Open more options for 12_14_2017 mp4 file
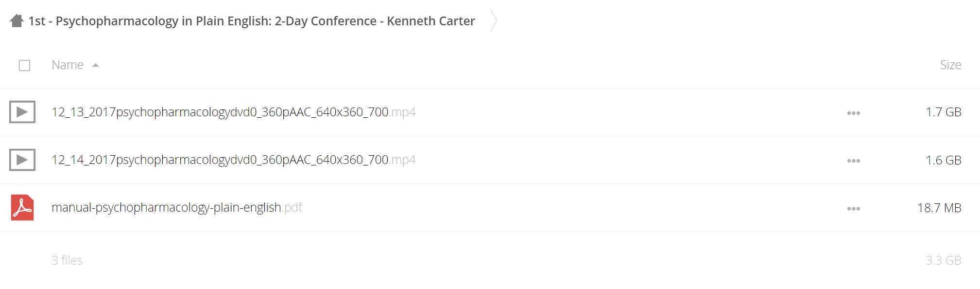Screen dimensions: 980x289 (x=854, y=161)
